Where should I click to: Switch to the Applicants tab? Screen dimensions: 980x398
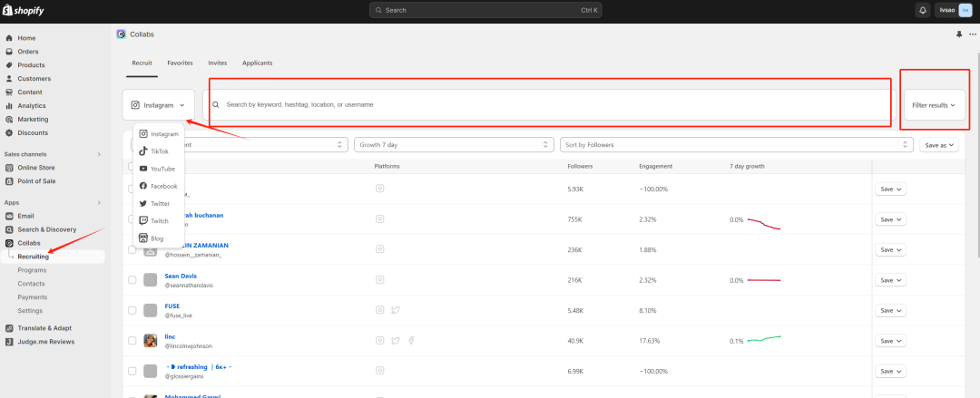[257, 63]
